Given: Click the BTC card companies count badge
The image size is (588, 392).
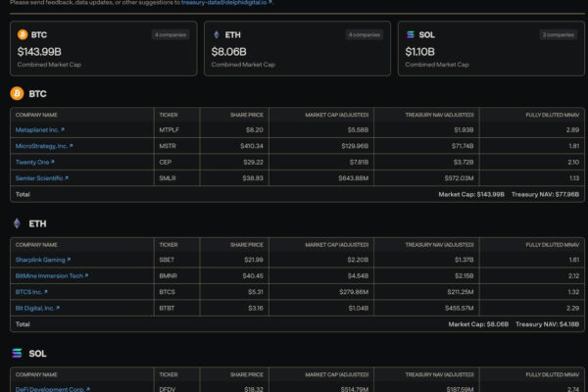Looking at the screenshot, I should pyautogui.click(x=171, y=35).
